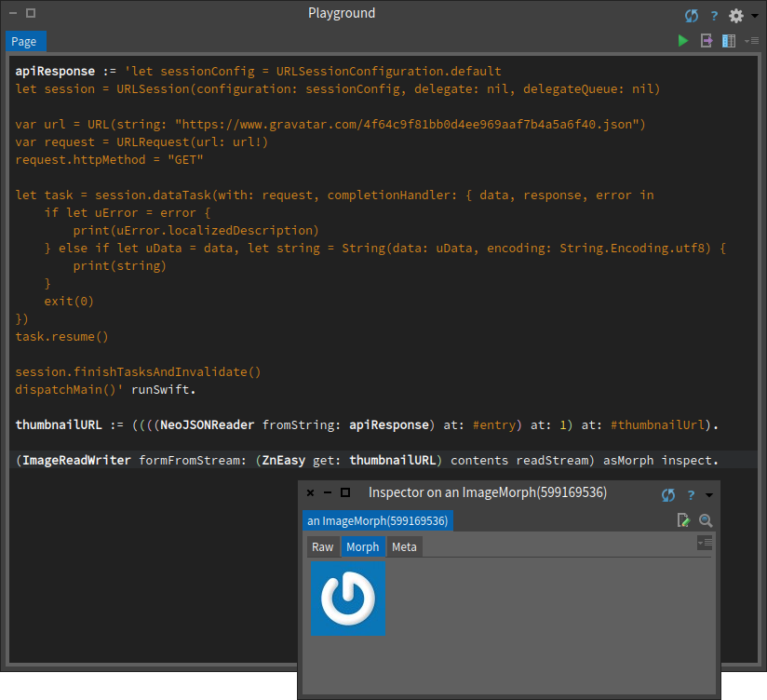Click 'ImageReadWriter' in the last line
The width and height of the screenshot is (767, 700).
77,461
